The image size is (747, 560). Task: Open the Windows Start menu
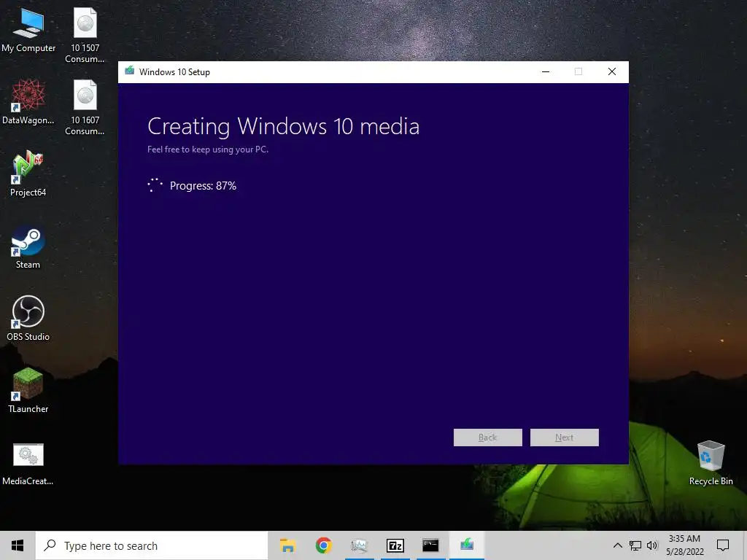[x=18, y=545]
